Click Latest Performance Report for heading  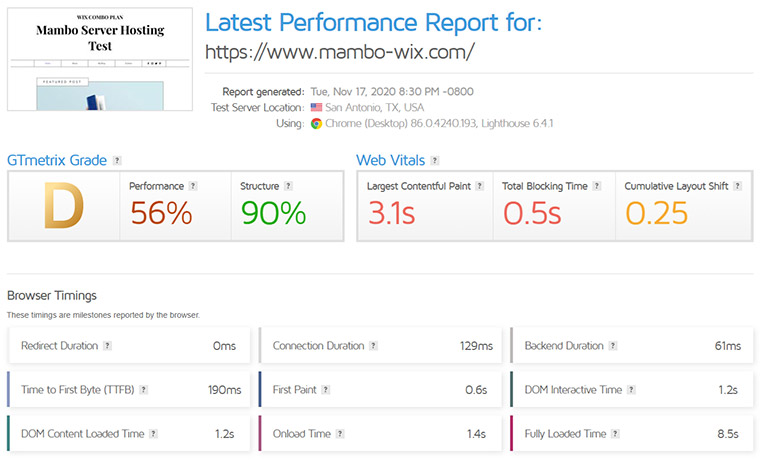click(x=374, y=22)
